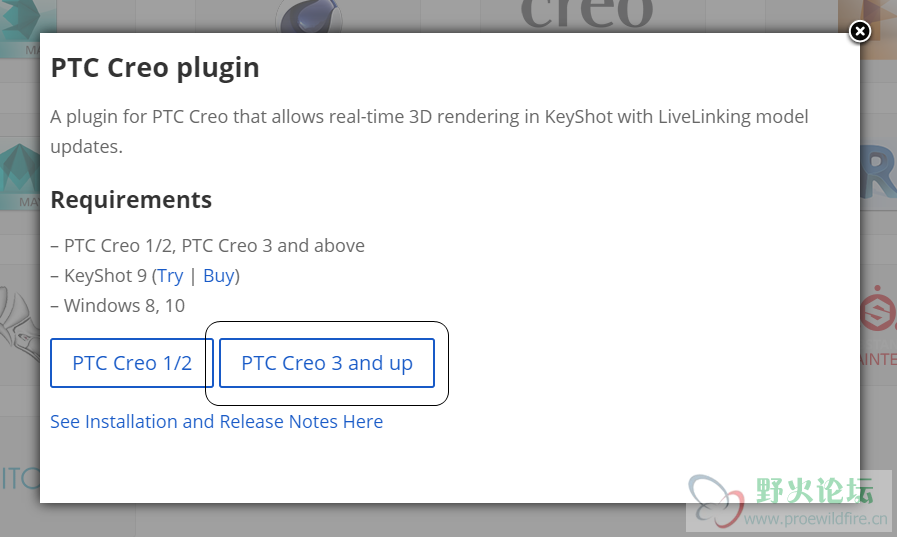
Task: Click the PTC Creo plugin heading
Action: [x=155, y=67]
